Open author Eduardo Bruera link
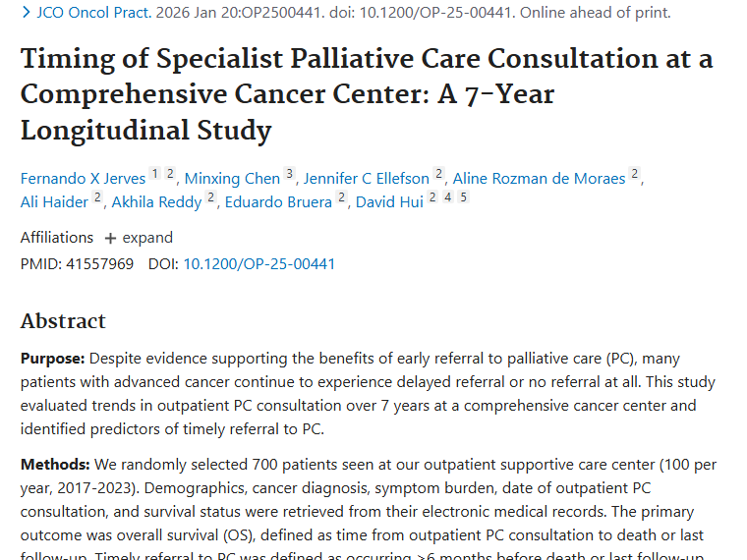Image resolution: width=747 pixels, height=560 pixels. 278,202
